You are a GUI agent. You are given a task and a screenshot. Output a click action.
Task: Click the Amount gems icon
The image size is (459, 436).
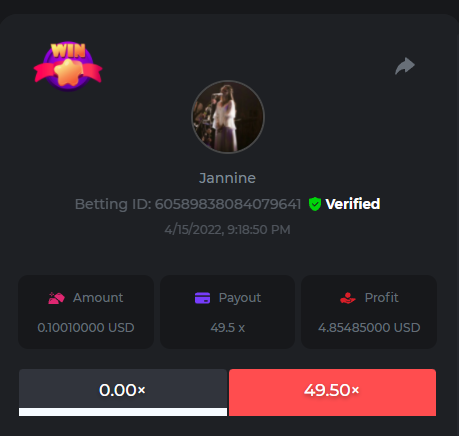pyautogui.click(x=56, y=298)
